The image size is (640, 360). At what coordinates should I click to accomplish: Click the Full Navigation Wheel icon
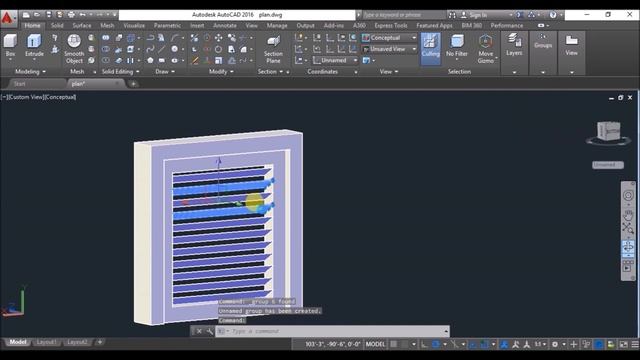point(628,195)
